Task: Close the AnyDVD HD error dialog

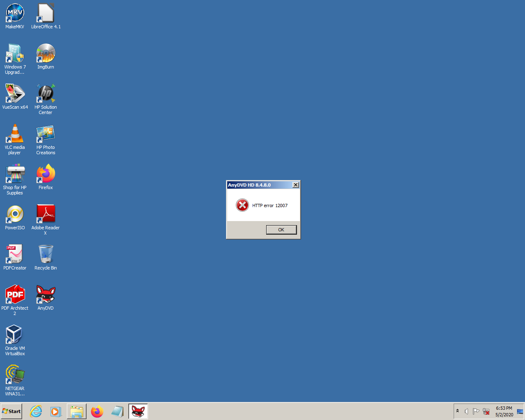Action: [295, 185]
